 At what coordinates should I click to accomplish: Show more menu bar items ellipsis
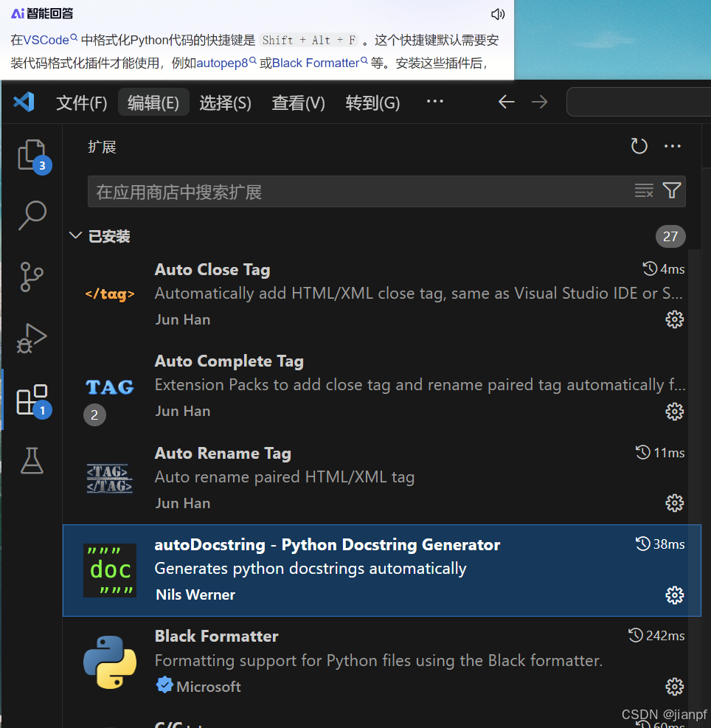coord(434,101)
